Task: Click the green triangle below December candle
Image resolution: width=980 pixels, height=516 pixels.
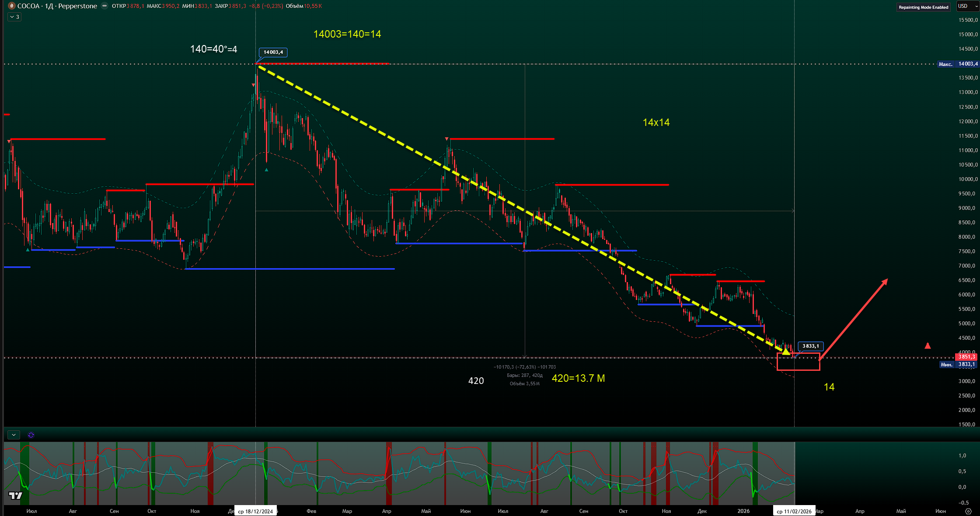Action: pos(267,170)
